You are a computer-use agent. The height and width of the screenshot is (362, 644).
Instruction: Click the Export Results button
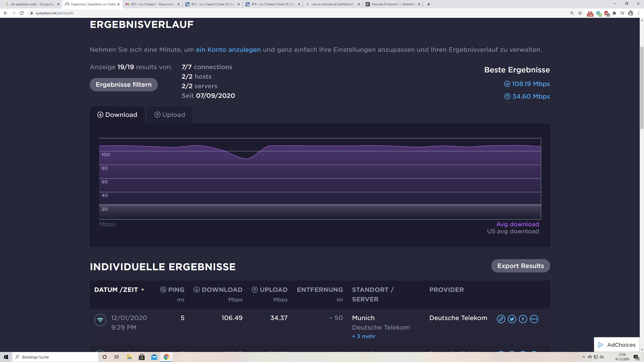click(x=520, y=266)
